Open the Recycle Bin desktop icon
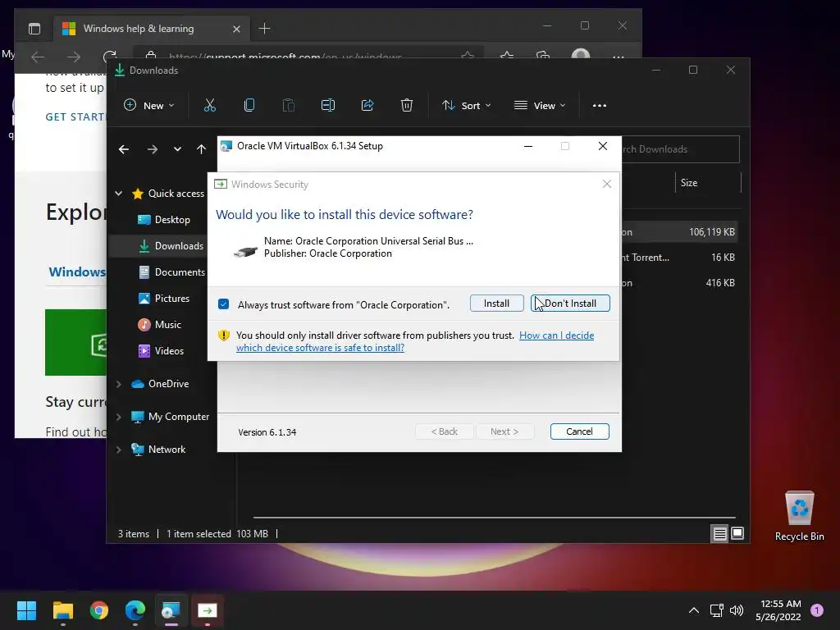The image size is (840, 630). tap(799, 515)
